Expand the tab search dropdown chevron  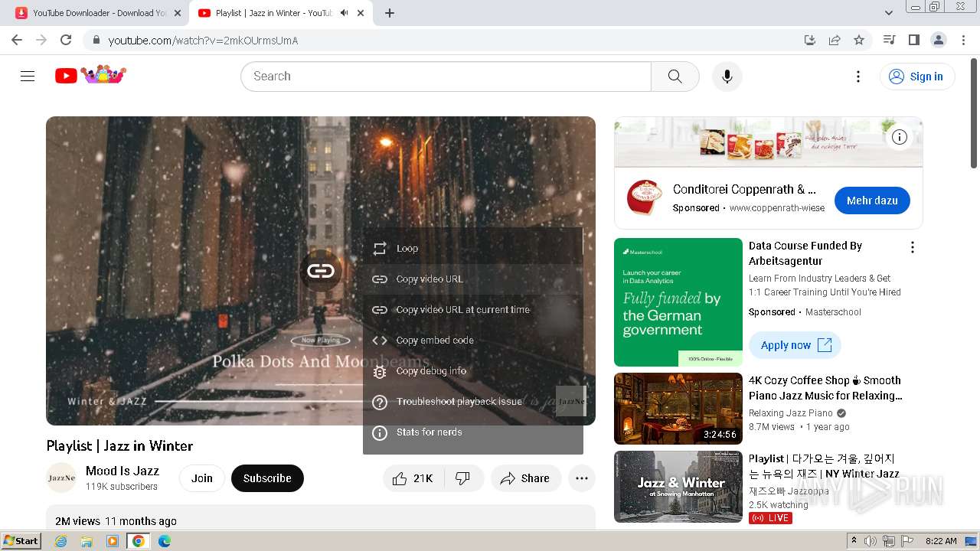tap(889, 13)
